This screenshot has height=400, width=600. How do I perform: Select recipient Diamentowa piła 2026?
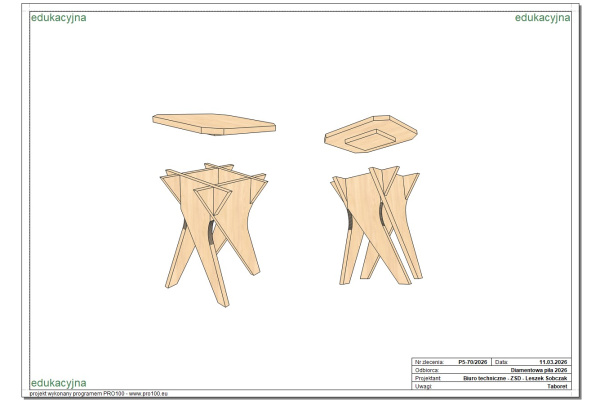click(538, 370)
